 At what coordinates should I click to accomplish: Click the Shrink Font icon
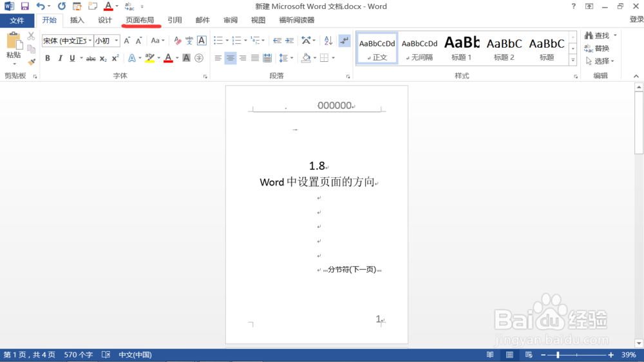click(x=139, y=41)
